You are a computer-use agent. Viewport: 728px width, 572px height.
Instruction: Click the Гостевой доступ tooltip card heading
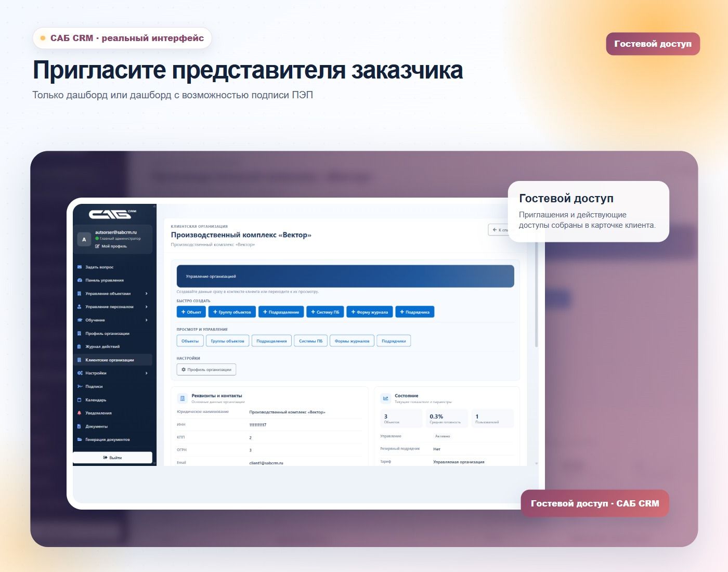click(x=566, y=198)
